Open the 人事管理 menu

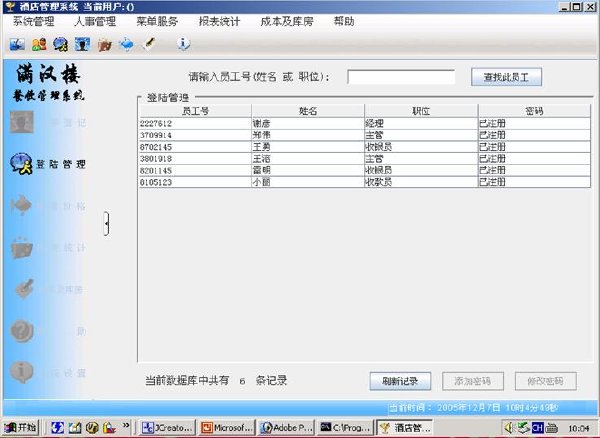[95, 22]
